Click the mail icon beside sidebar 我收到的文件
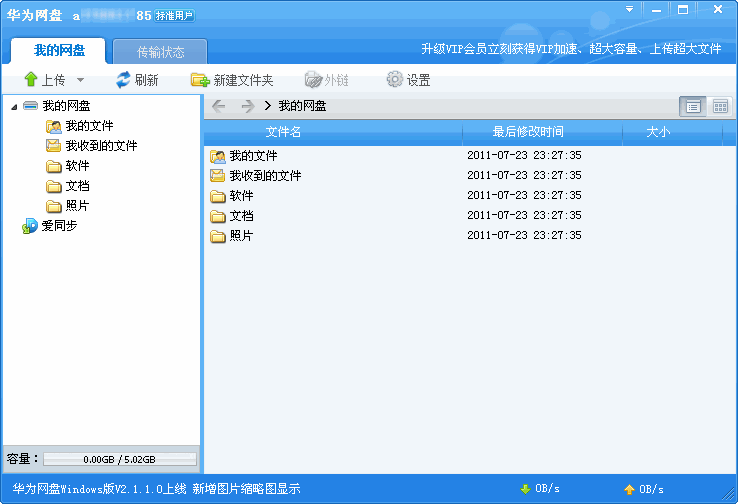 (54, 146)
